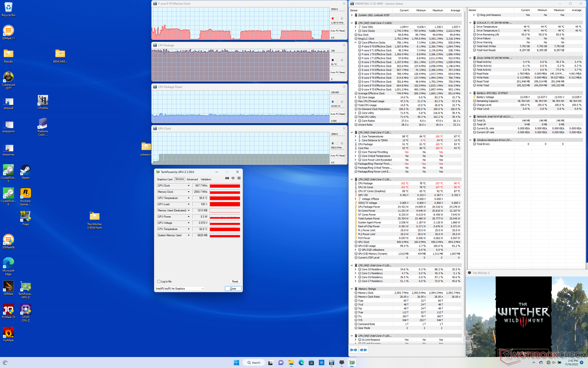Select the Fraps desktop icon

pos(25,218)
